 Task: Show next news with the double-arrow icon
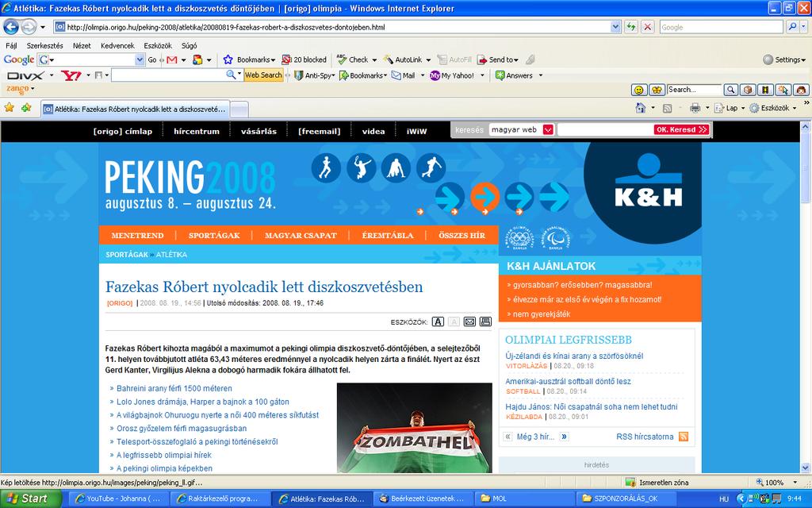[564, 437]
